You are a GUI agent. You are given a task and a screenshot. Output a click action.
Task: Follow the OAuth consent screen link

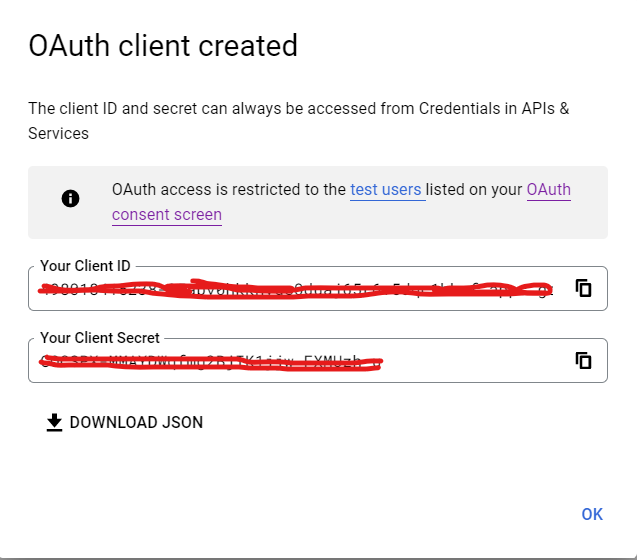[x=548, y=190]
